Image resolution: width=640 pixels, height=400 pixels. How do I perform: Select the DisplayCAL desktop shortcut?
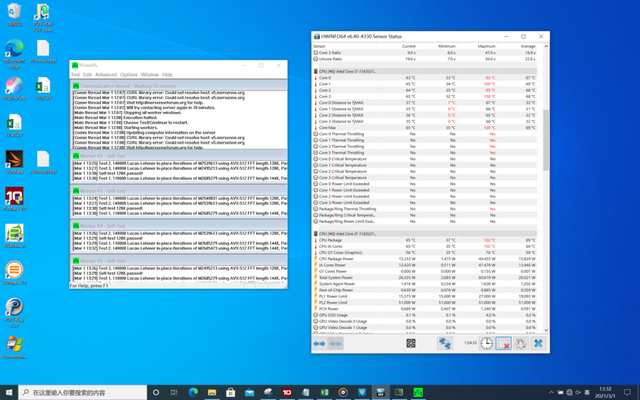(14, 88)
